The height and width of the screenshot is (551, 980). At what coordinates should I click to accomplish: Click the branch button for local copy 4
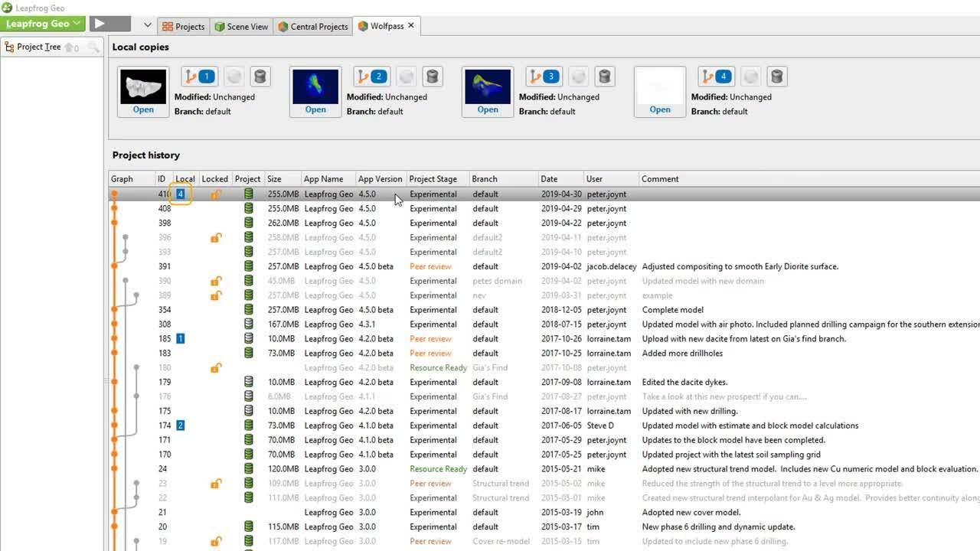[x=716, y=77]
